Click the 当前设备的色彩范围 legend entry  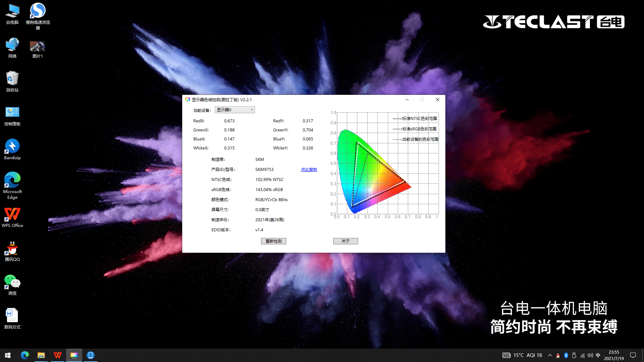point(415,139)
